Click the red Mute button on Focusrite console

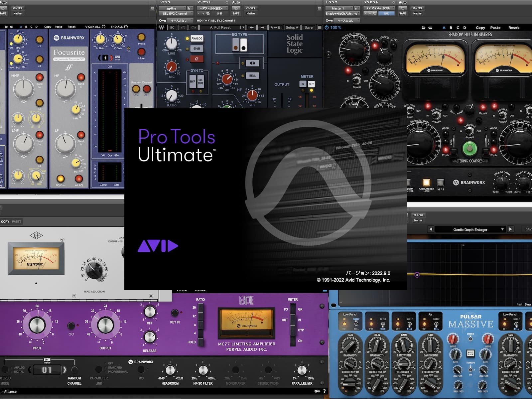[141, 52]
